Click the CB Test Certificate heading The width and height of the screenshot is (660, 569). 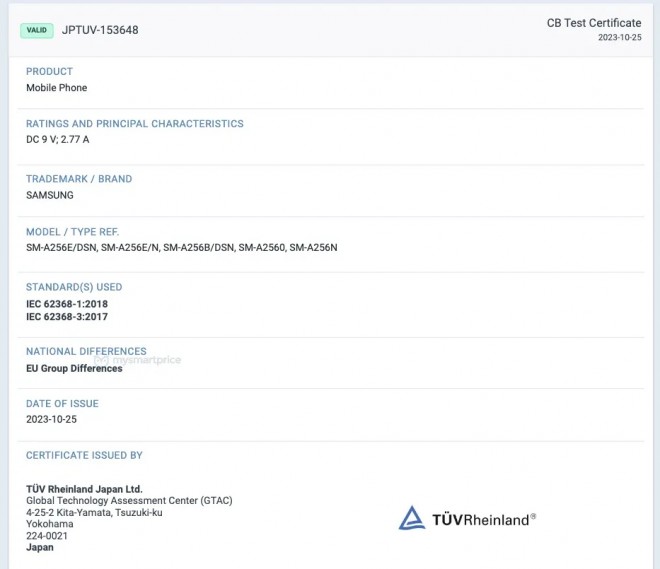coord(593,23)
